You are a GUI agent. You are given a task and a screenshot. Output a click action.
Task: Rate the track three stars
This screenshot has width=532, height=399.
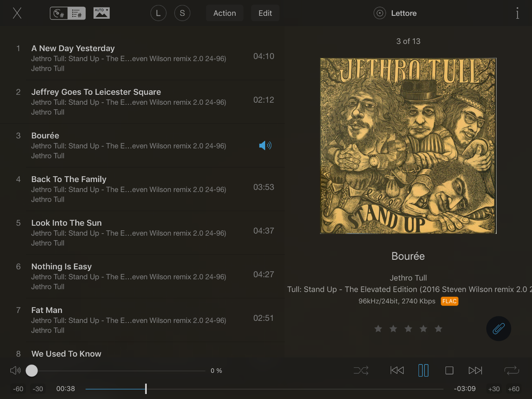click(409, 329)
